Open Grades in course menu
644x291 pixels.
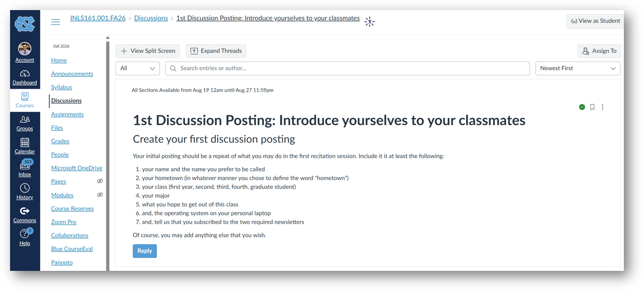coord(60,141)
